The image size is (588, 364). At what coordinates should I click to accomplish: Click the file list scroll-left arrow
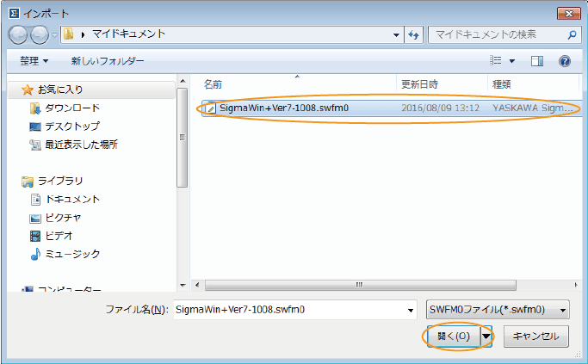(x=197, y=285)
